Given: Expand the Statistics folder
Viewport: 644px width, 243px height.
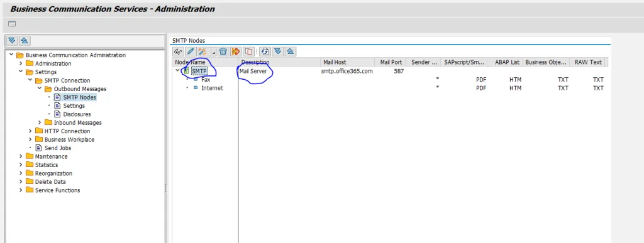Looking at the screenshot, I should pyautogui.click(x=21, y=165).
